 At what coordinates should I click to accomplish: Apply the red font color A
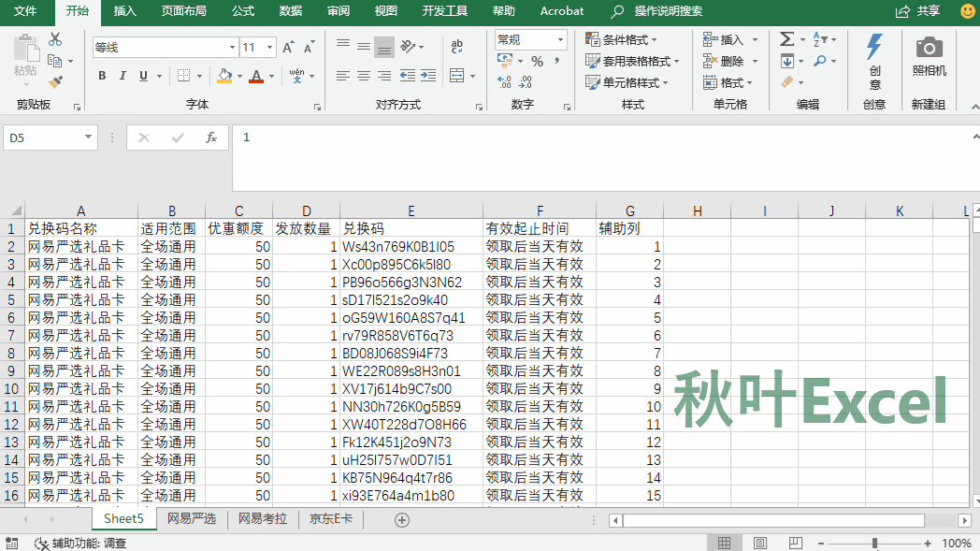click(256, 76)
